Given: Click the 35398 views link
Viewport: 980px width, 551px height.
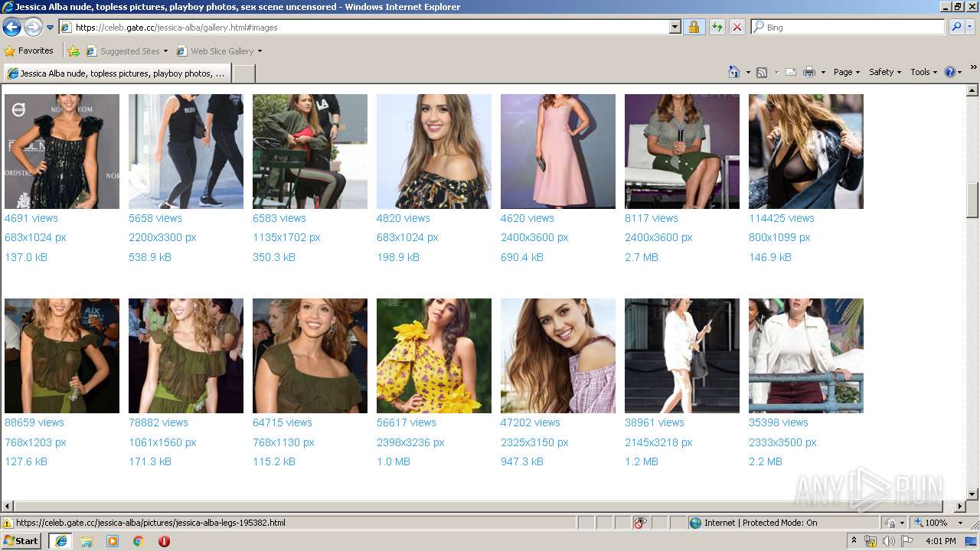Looking at the screenshot, I should click(779, 422).
